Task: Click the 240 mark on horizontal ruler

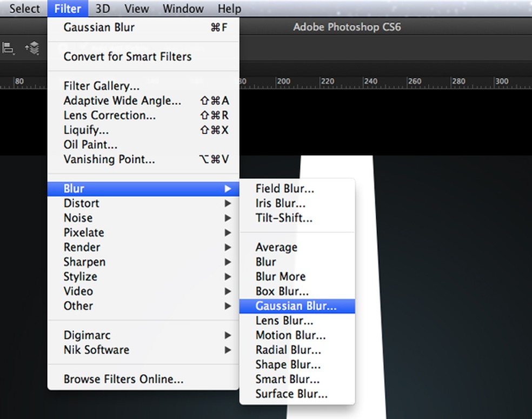Action: tap(370, 82)
